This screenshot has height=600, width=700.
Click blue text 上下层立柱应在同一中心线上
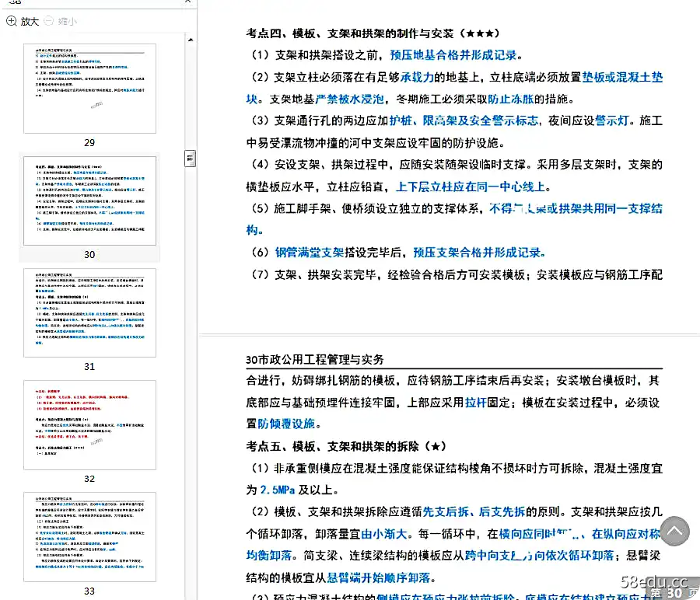[x=471, y=187]
